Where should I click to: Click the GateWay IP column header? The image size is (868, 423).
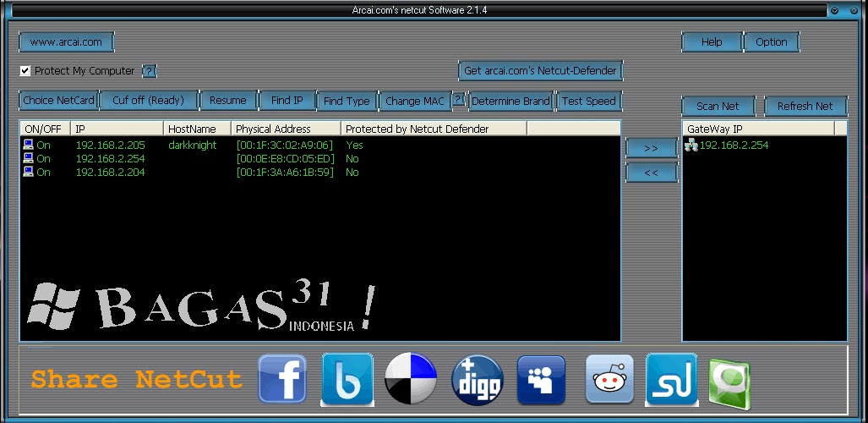758,129
